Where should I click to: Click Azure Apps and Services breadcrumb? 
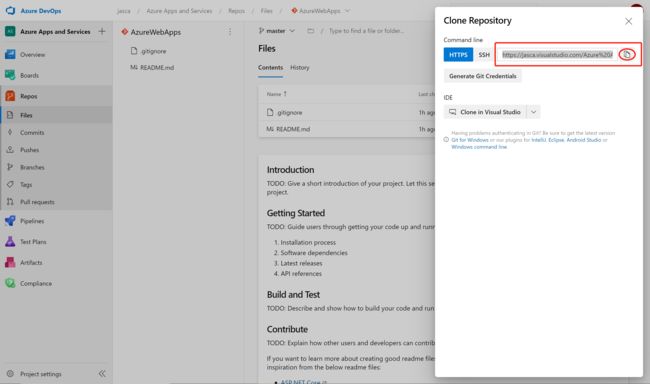(179, 11)
